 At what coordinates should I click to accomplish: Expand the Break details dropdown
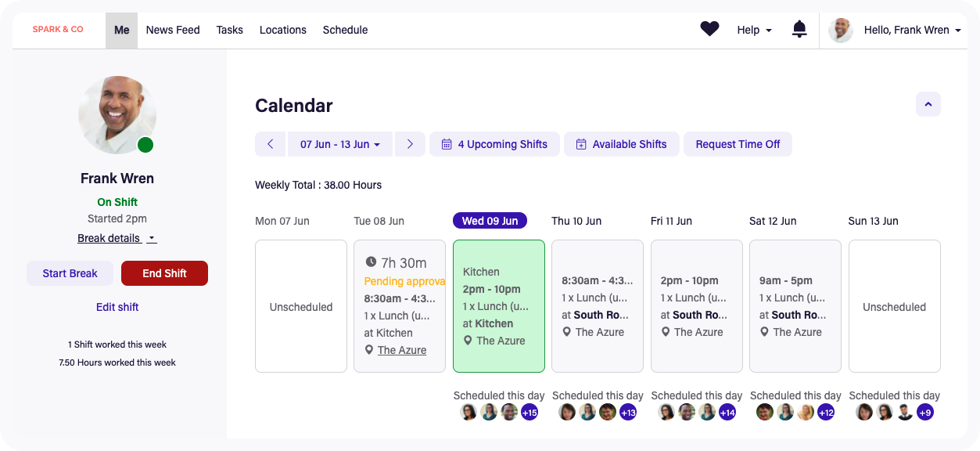tap(117, 238)
